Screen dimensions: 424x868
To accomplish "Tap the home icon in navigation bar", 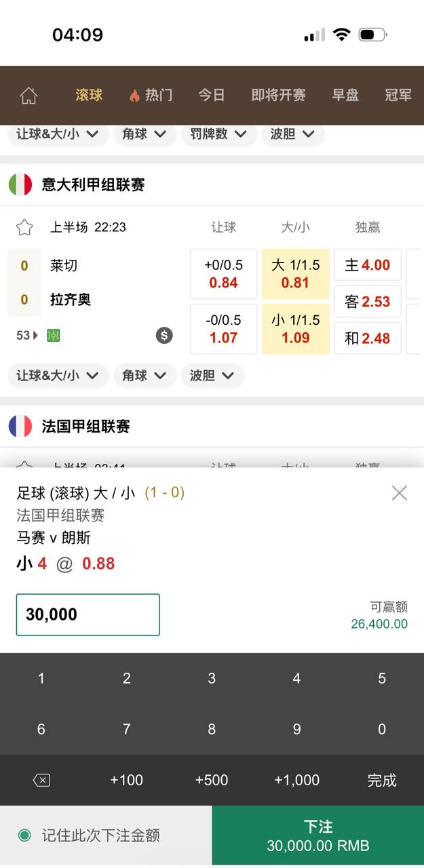I will (x=28, y=96).
